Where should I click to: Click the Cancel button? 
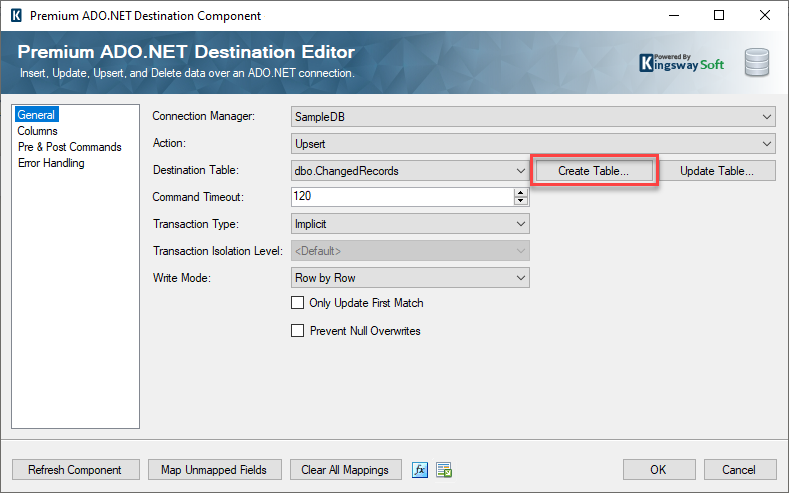(x=739, y=470)
